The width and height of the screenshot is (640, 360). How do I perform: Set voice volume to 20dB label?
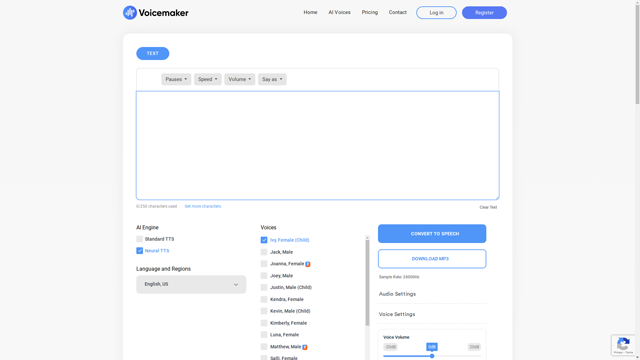pos(474,347)
